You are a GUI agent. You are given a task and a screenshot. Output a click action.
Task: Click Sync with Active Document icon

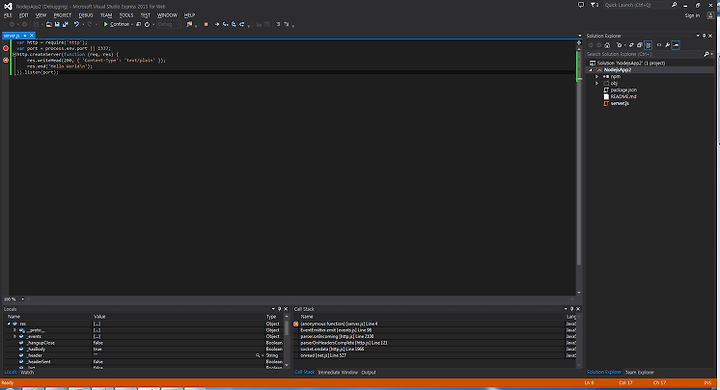point(631,45)
